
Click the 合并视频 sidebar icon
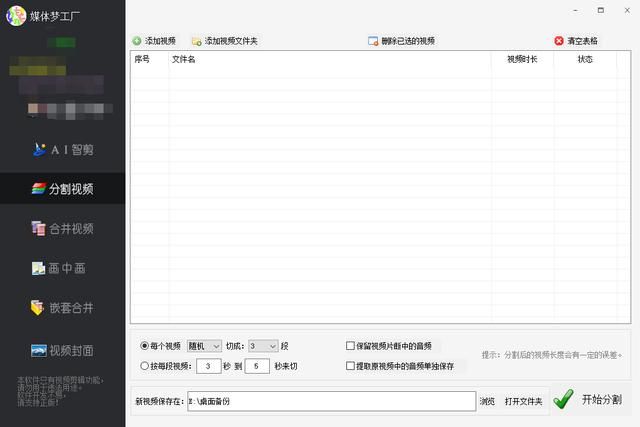tap(38, 228)
